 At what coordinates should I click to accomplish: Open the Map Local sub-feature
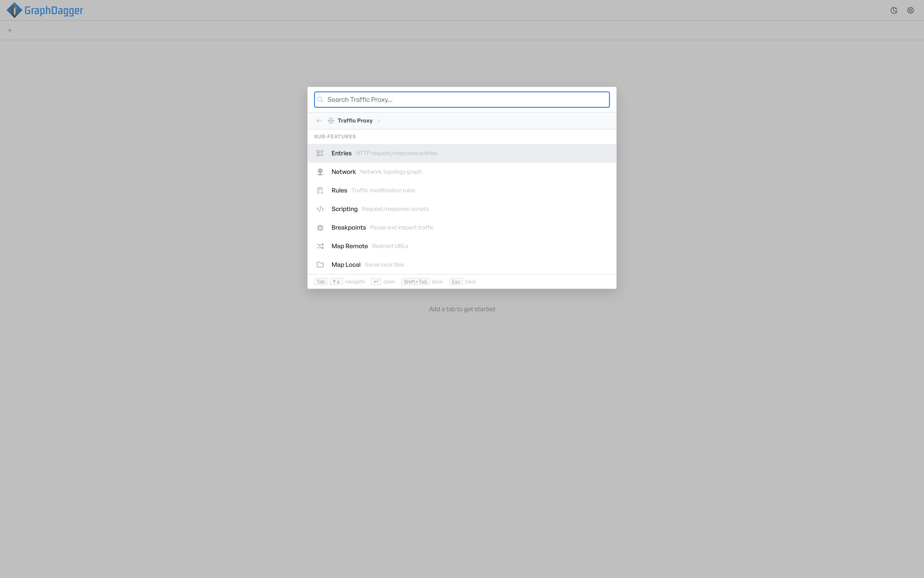[x=462, y=264]
